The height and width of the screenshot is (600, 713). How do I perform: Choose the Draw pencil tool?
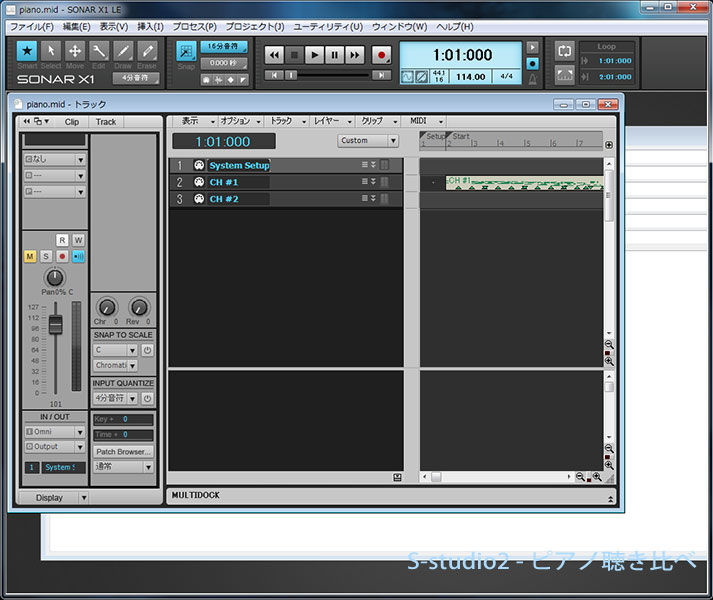tap(123, 51)
